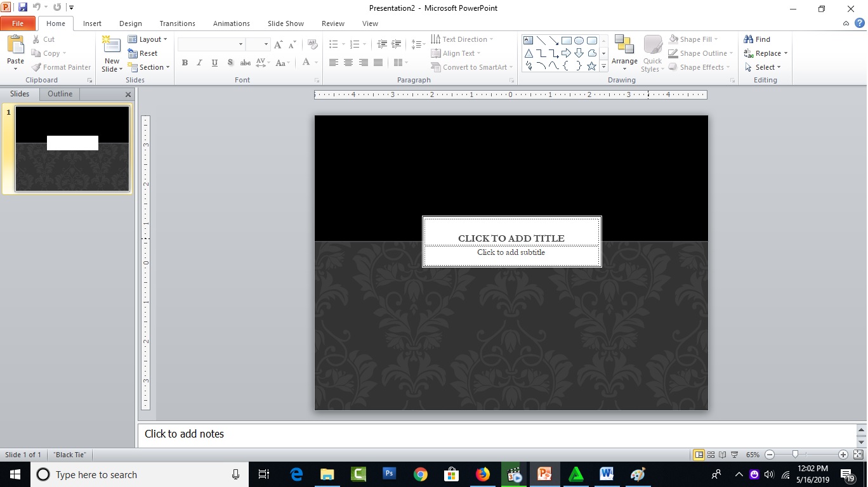Clear all formatting icon
This screenshot has height=487, width=868.
coord(312,44)
